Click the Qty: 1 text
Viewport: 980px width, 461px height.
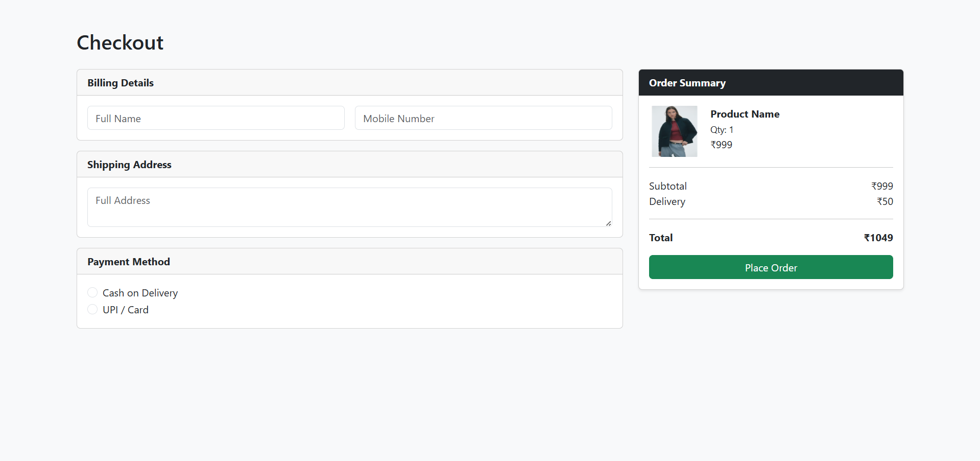pyautogui.click(x=722, y=130)
